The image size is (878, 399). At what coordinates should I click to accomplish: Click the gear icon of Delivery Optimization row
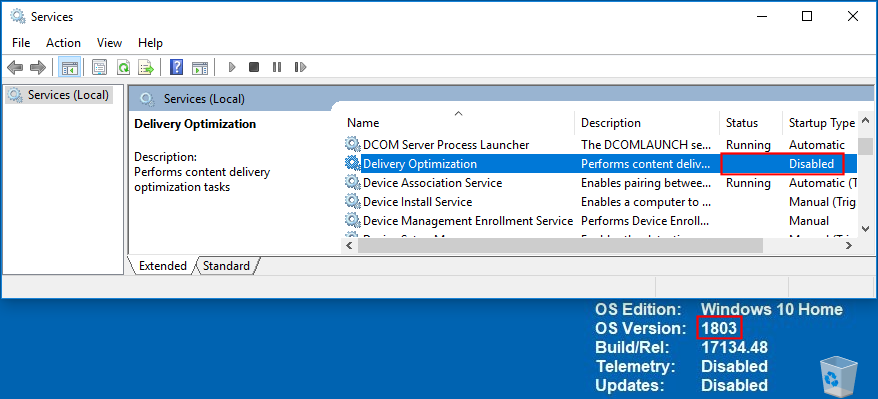pos(352,163)
